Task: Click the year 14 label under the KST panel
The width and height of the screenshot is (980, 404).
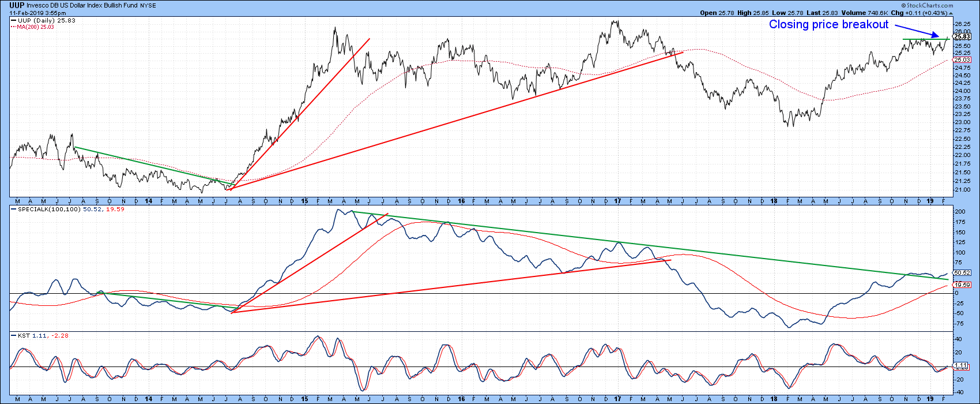Action: coord(149,400)
